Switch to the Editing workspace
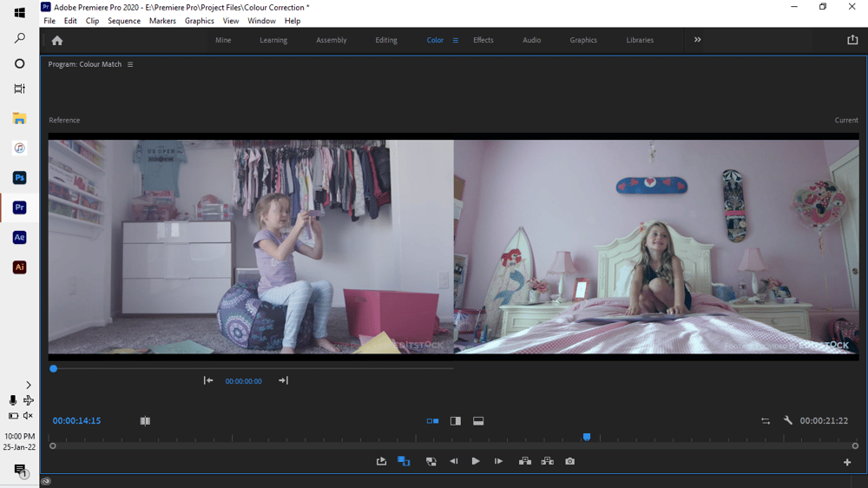Screen dimensions: 868x488 386,40
